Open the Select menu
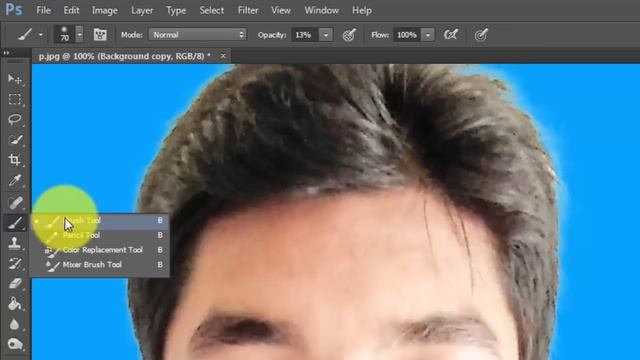The width and height of the screenshot is (640, 360). (211, 10)
